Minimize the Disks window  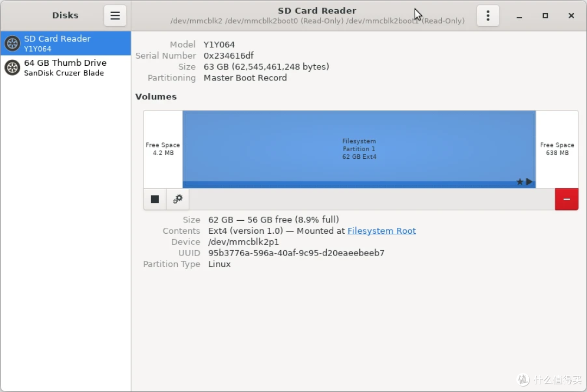pyautogui.click(x=519, y=16)
